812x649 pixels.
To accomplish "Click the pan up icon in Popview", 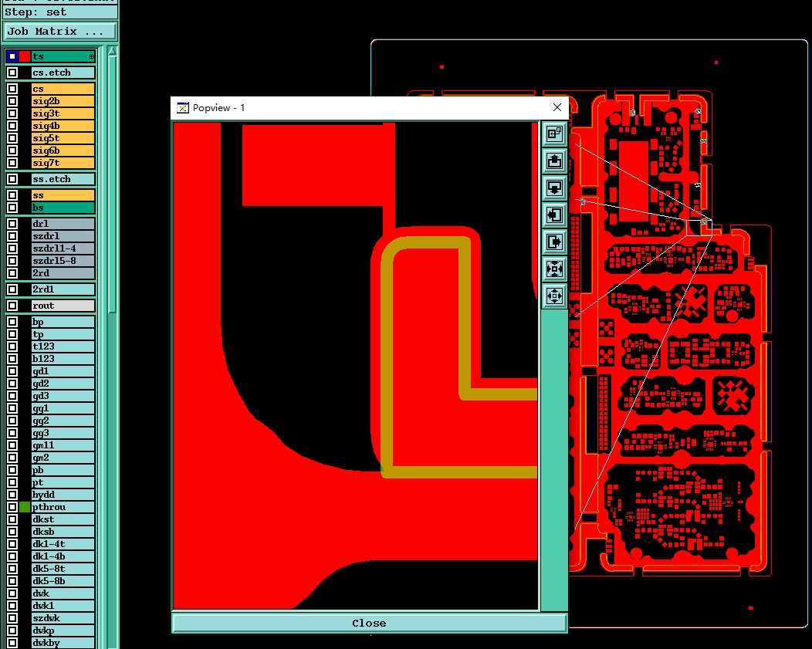I will coord(554,161).
